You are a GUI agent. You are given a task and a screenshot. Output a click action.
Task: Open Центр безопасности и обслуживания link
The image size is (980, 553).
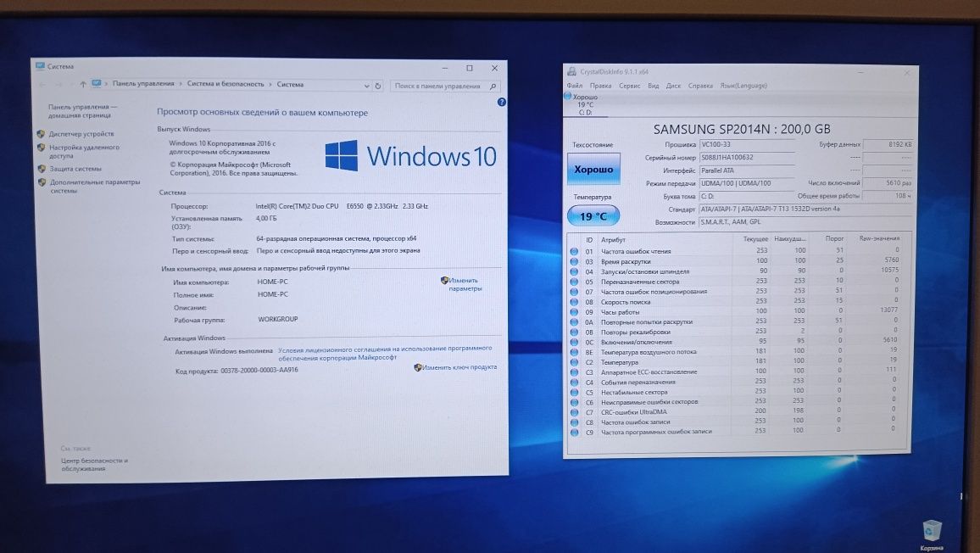coord(94,464)
